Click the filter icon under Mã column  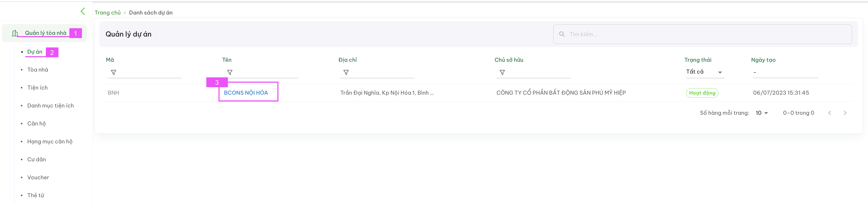pyautogui.click(x=114, y=72)
